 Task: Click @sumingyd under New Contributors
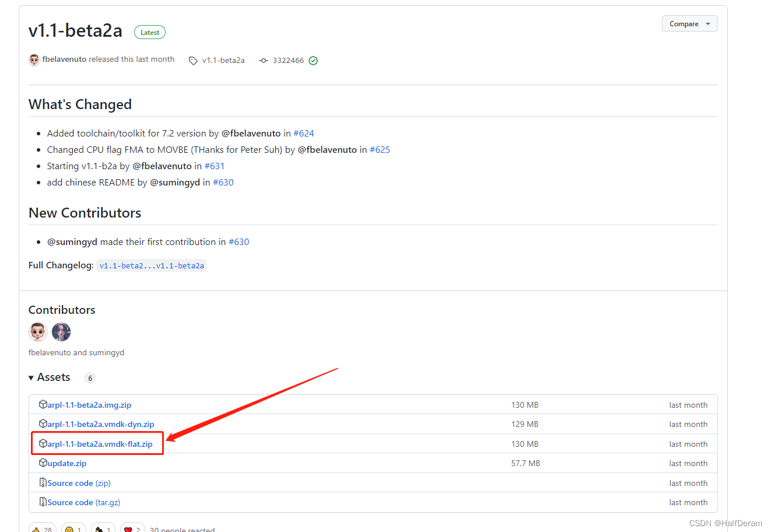pyautogui.click(x=72, y=242)
